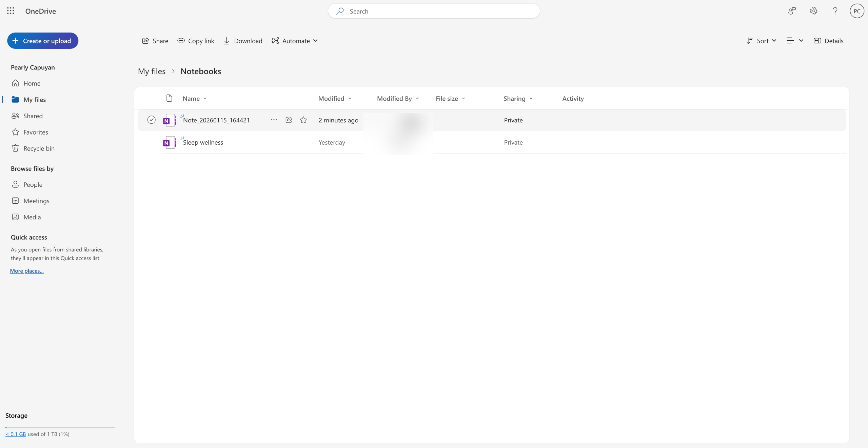868x448 pixels.
Task: Go to Recycle bin in sidebar
Action: click(39, 148)
